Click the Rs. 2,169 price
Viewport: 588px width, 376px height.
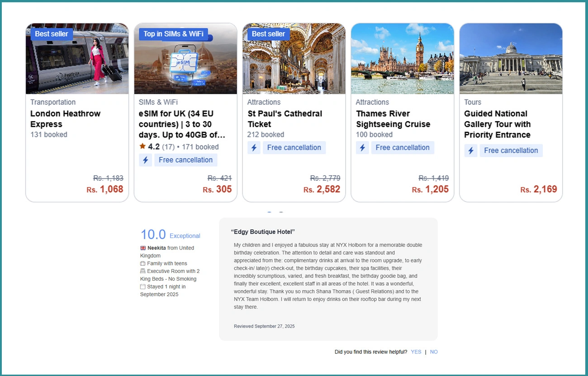539,189
